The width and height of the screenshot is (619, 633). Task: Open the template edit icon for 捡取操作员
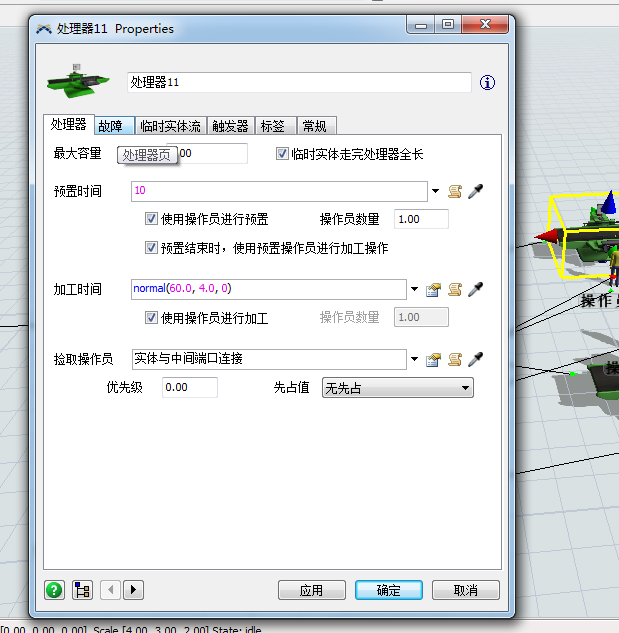pos(433,359)
